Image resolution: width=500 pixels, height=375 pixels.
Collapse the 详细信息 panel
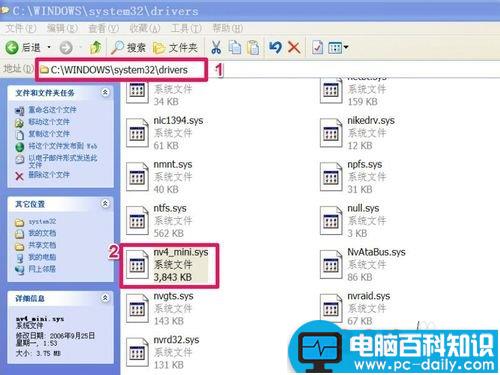[105, 298]
